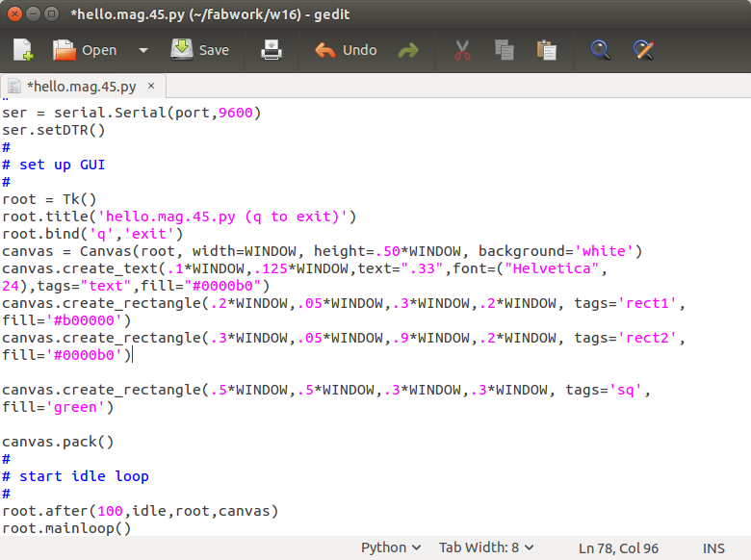Click the fill='green' text

(x=58, y=407)
